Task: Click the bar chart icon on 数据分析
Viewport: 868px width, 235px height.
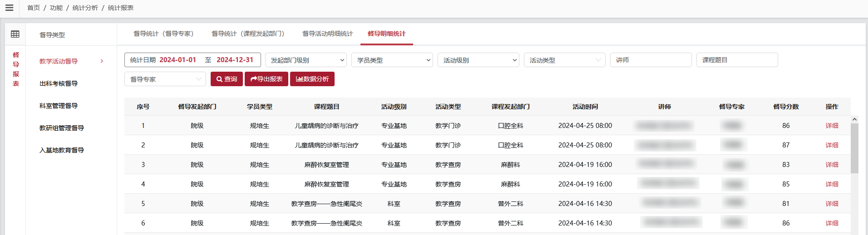Action: (x=299, y=79)
